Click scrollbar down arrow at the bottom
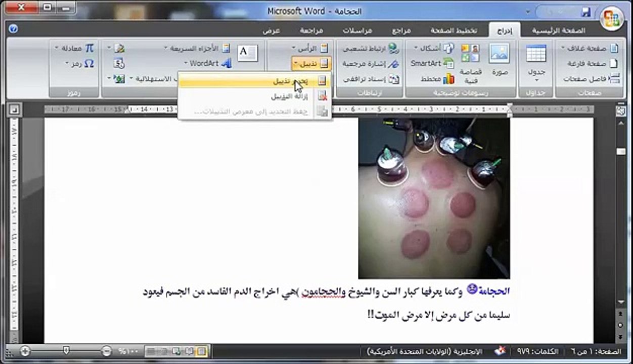Image resolution: width=633 pixels, height=364 pixels. [x=621, y=302]
